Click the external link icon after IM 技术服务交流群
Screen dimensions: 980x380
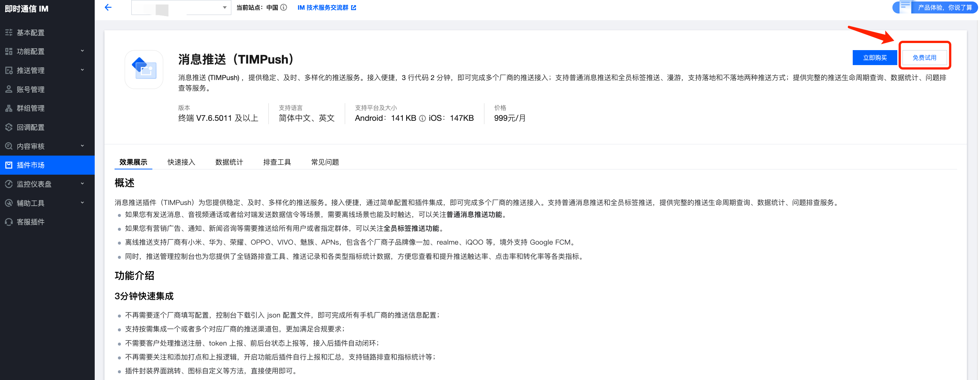[353, 7]
